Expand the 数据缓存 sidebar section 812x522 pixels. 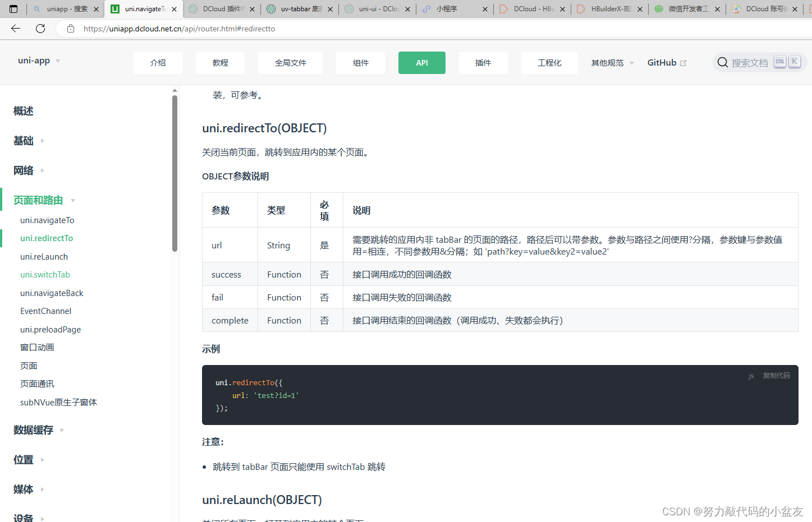[62, 430]
